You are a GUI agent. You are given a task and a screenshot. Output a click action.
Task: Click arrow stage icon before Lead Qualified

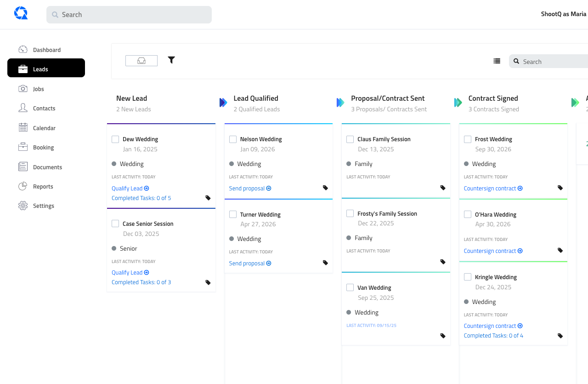(x=223, y=103)
